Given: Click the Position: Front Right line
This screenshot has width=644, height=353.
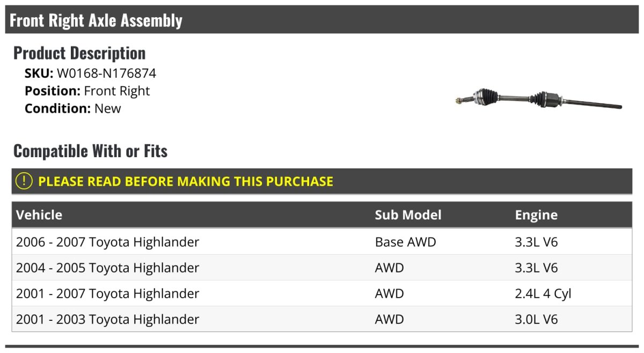Looking at the screenshot, I should click(x=87, y=91).
